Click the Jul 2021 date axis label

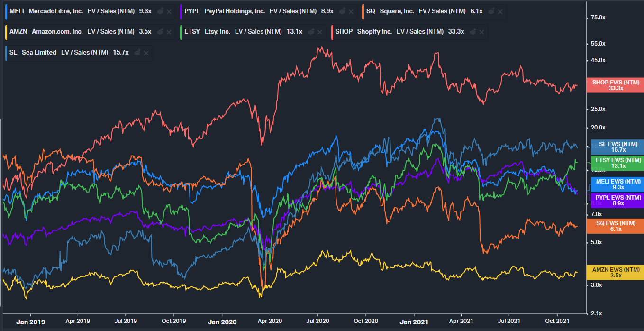click(509, 321)
